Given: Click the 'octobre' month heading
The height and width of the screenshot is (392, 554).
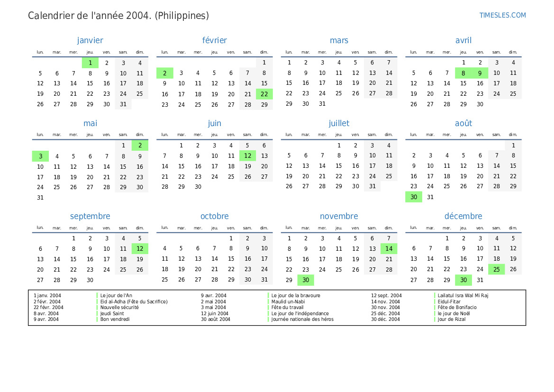Looking at the screenshot, I should pos(214,216).
